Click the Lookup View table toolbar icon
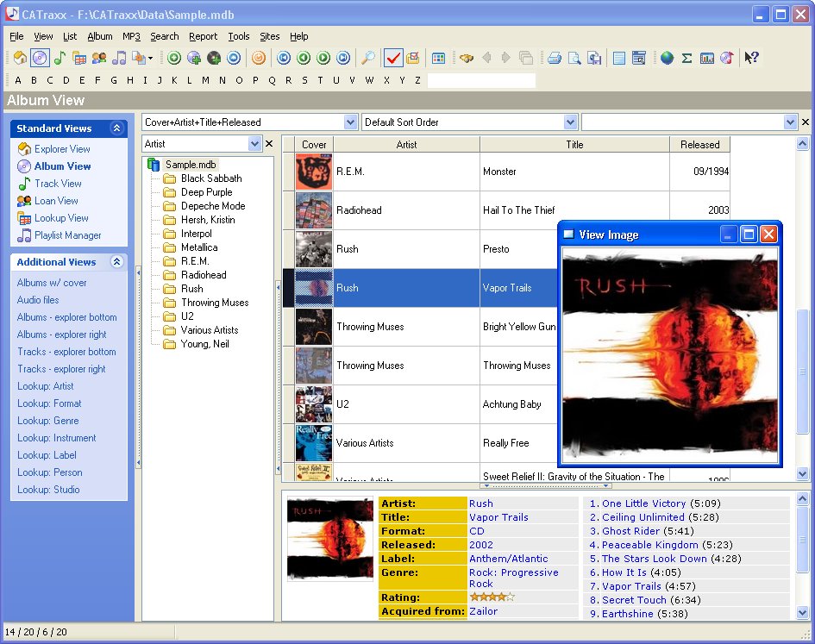 pyautogui.click(x=79, y=58)
